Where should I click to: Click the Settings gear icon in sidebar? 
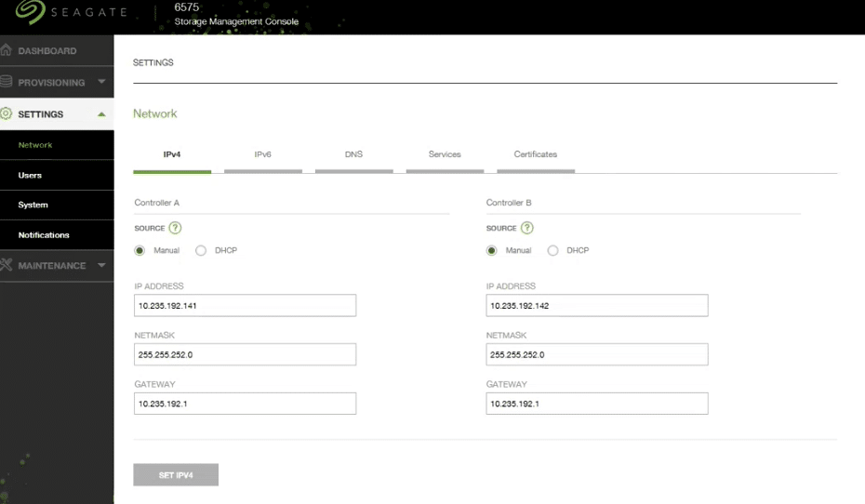(7, 113)
